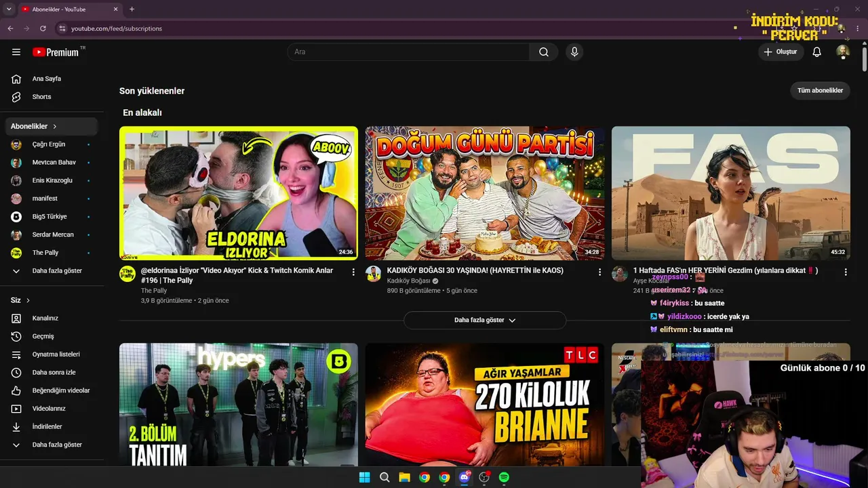Play the DOĞUM GÜNÜ PARTİSİ thumbnail

click(485, 193)
